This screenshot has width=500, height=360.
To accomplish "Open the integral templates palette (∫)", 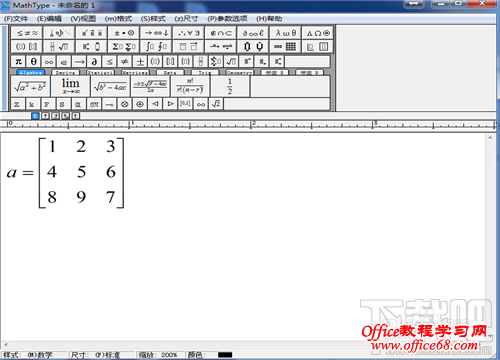I will point(156,46).
